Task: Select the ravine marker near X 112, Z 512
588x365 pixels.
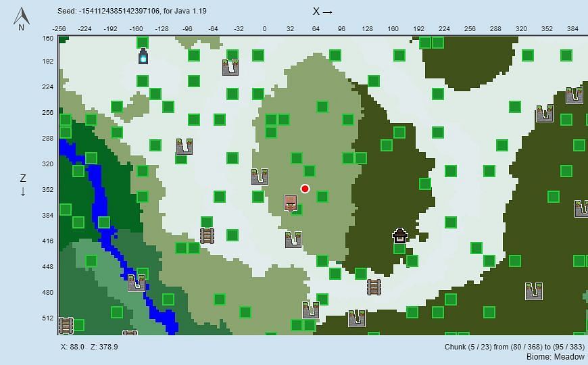Action: coord(357,318)
